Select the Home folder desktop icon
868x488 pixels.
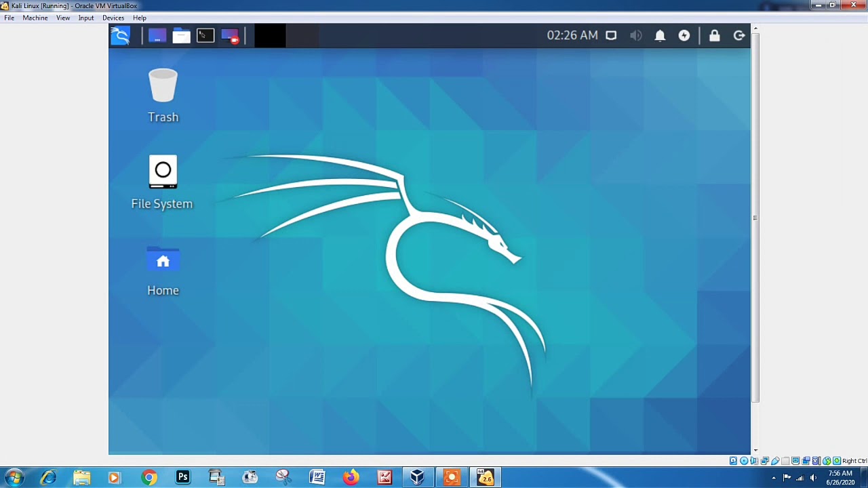(x=163, y=271)
